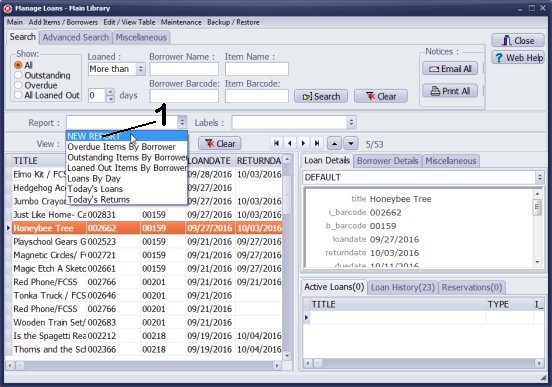This screenshot has height=387, width=552.
Task: Click loan details vertical scrollbar
Action: tap(538, 227)
